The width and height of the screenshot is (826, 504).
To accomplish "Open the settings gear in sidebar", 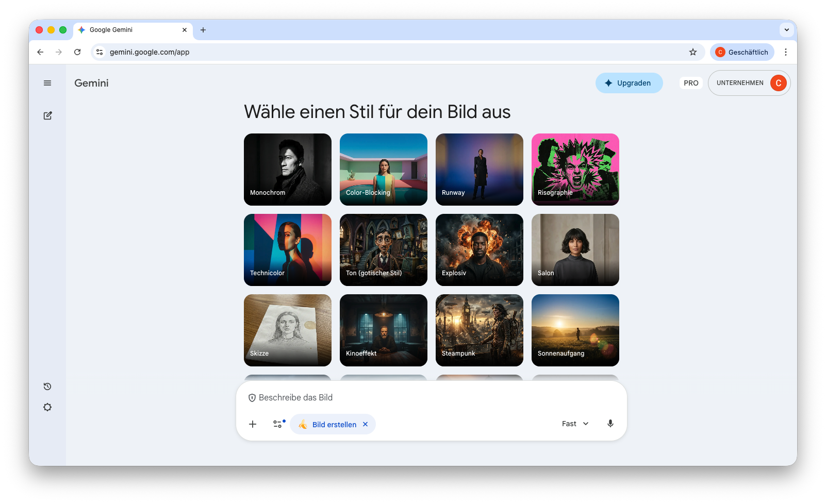I will pos(47,407).
